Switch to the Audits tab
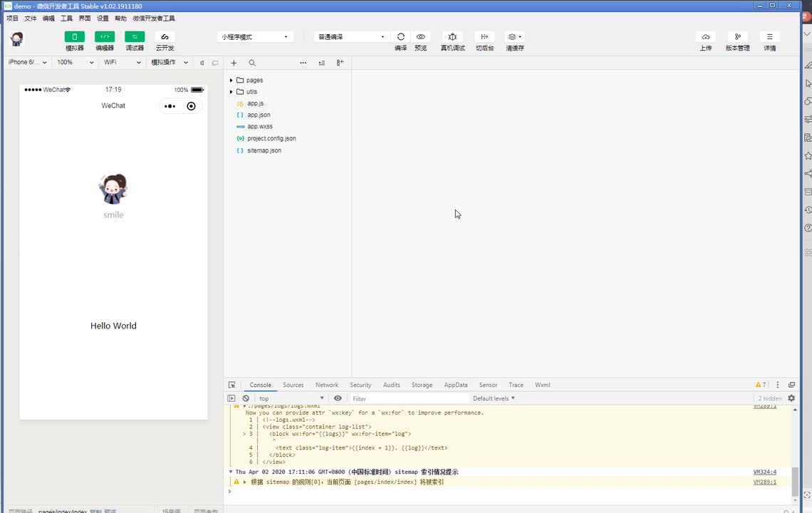812x513 pixels. tap(392, 385)
